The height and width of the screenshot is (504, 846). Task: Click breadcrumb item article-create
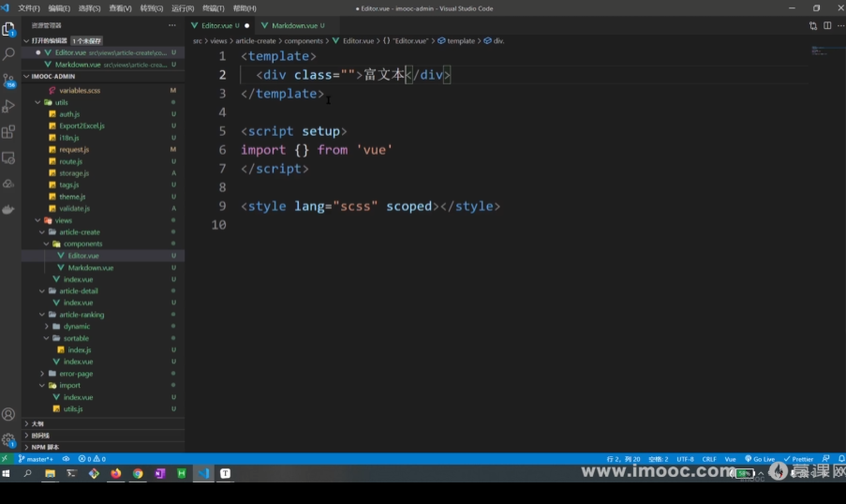click(x=255, y=40)
